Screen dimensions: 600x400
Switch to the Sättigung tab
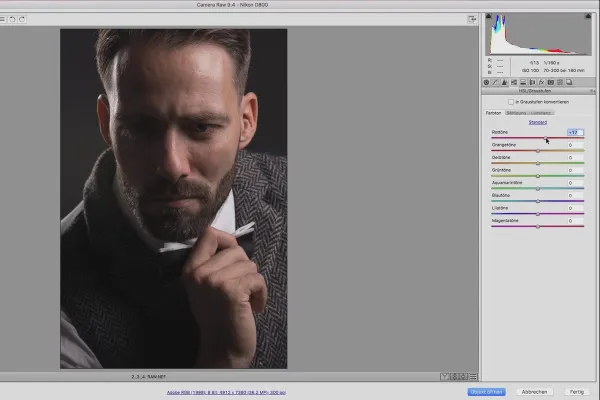(x=516, y=113)
